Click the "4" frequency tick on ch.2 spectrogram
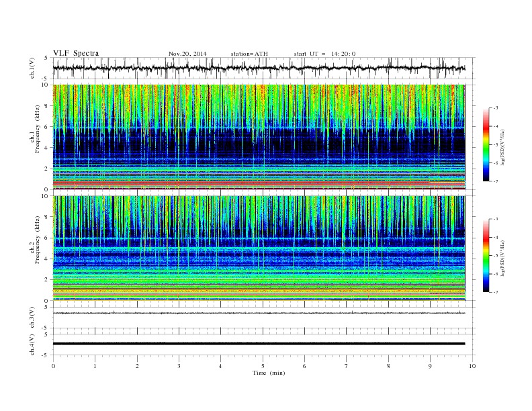 point(46,259)
